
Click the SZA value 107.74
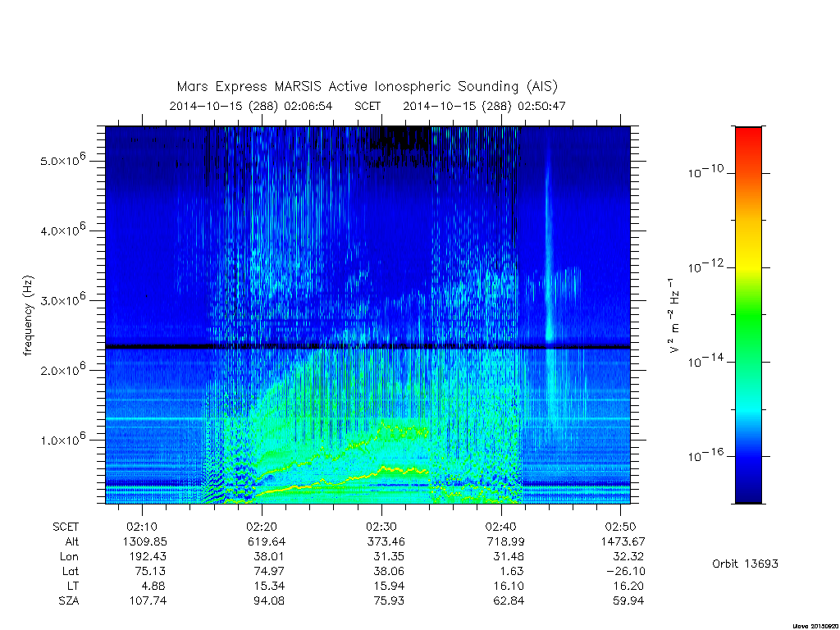[148, 601]
